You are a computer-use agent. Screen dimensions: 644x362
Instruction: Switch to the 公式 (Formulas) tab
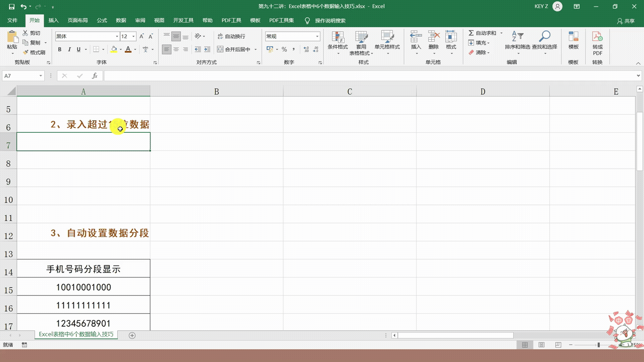(x=102, y=21)
